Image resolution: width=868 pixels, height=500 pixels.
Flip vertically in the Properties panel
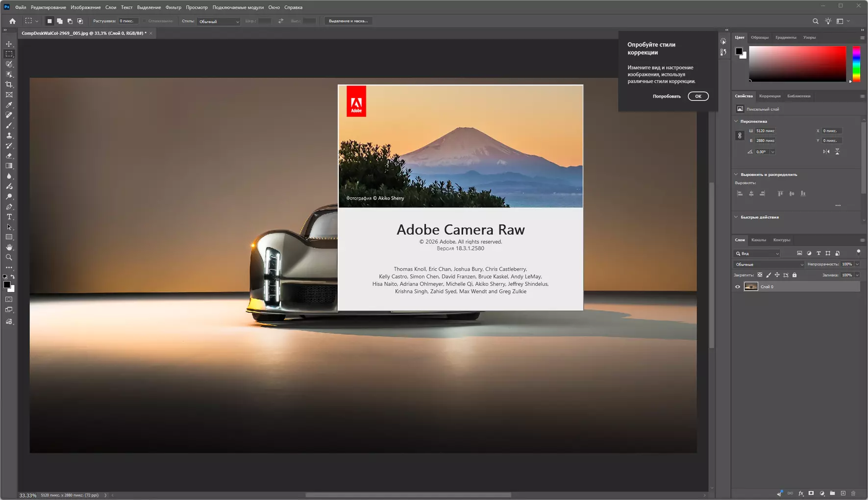click(x=837, y=151)
